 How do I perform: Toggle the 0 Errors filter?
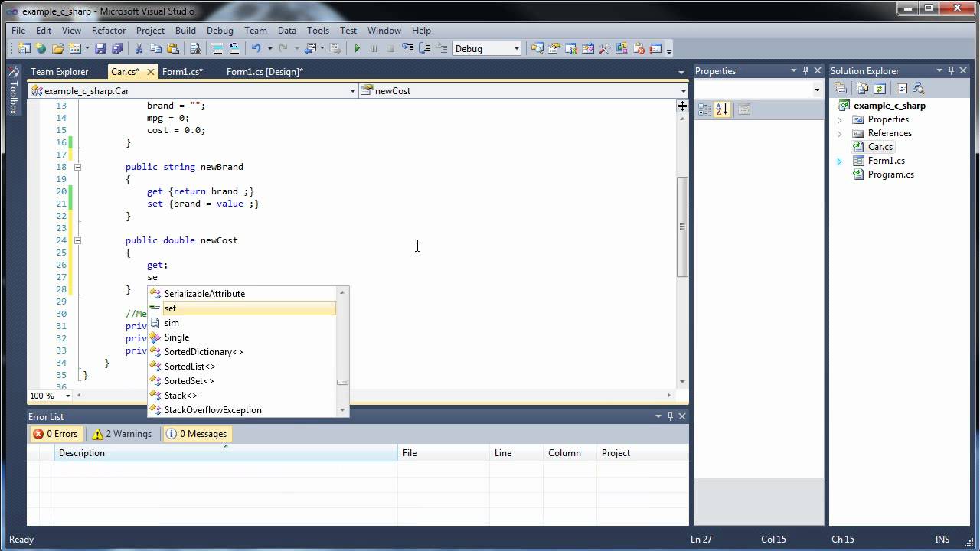tap(55, 434)
